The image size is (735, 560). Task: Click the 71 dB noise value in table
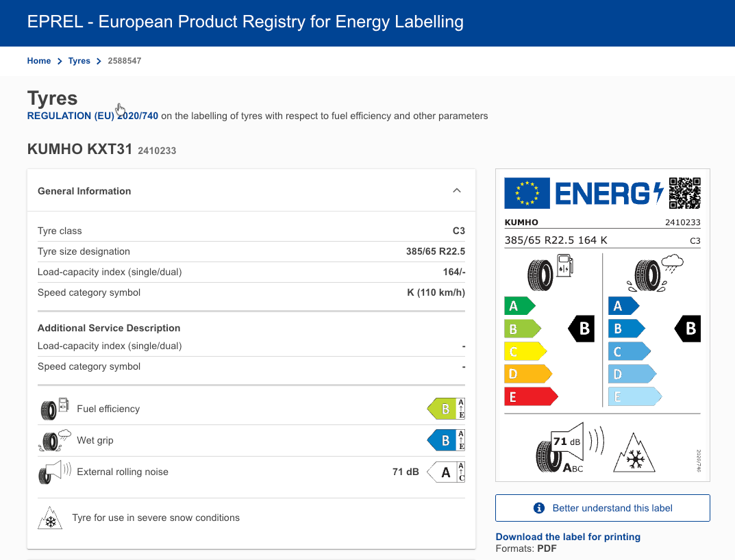click(x=406, y=472)
